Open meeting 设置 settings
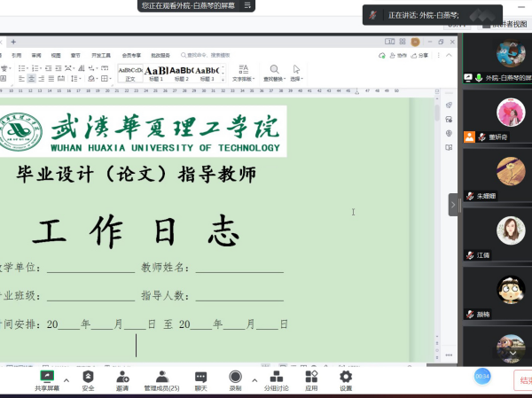The image size is (532, 398). (346, 381)
